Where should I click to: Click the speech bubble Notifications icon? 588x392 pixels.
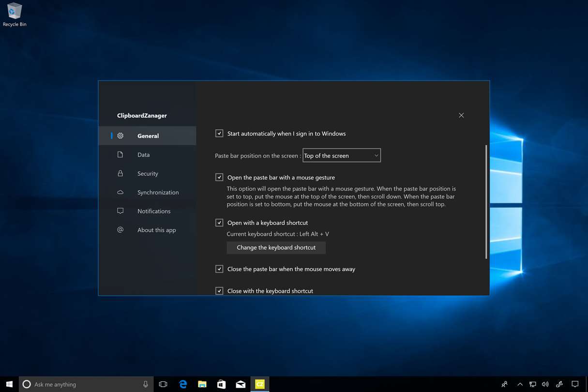coord(121,211)
